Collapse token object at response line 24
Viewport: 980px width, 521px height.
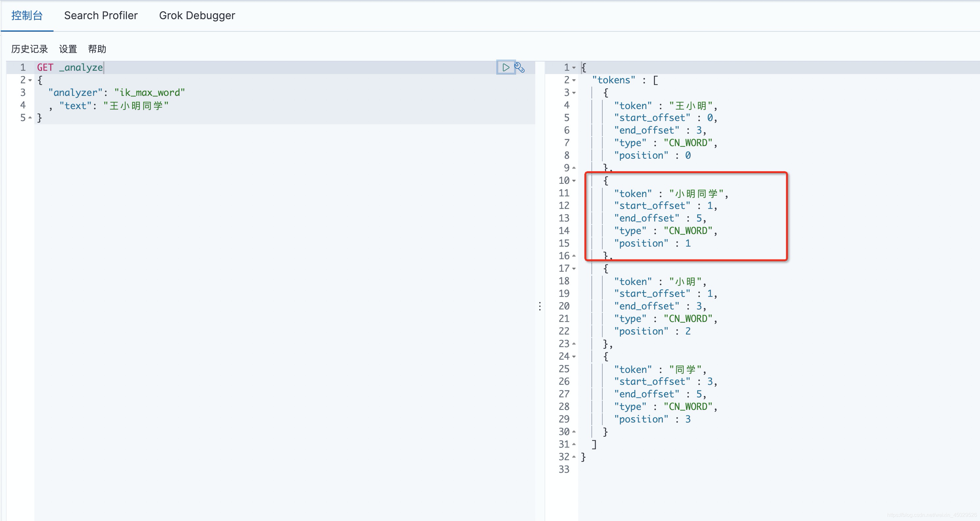pyautogui.click(x=574, y=357)
